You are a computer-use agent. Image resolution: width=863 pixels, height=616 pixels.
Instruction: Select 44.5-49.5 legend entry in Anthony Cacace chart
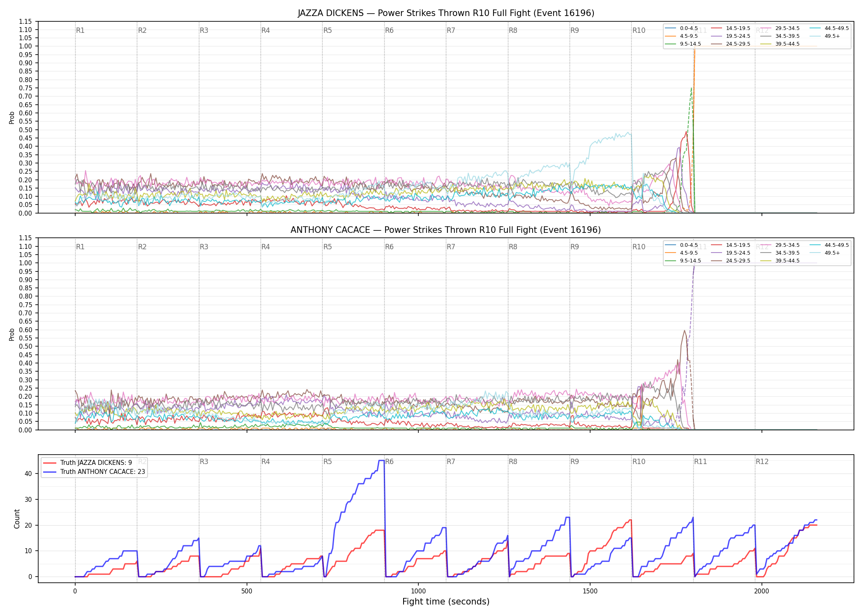[x=829, y=245]
